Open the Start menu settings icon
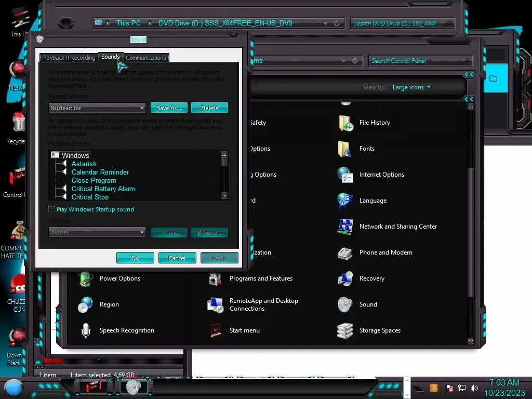The height and width of the screenshot is (399, 532). click(x=216, y=330)
